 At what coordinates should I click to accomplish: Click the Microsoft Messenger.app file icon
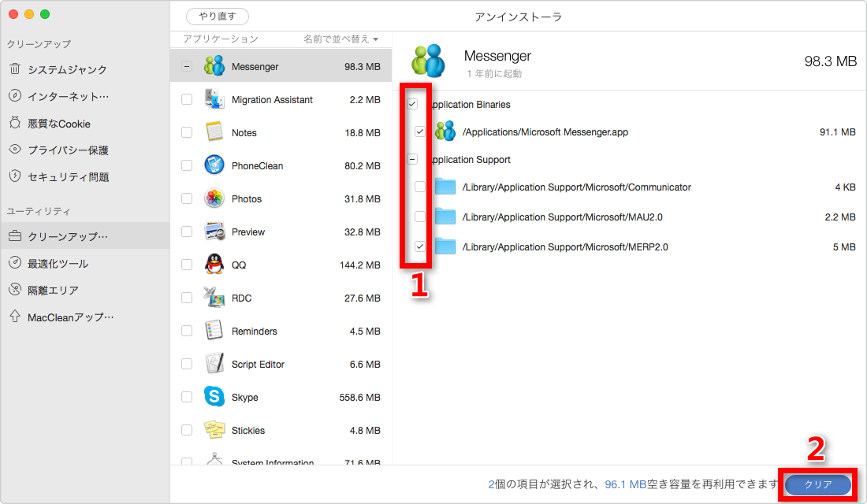point(445,132)
